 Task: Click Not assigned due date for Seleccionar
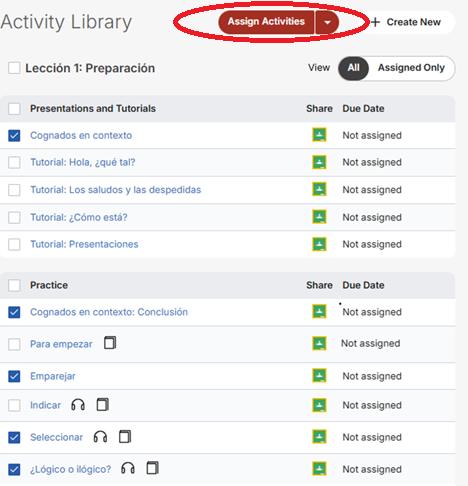click(372, 437)
